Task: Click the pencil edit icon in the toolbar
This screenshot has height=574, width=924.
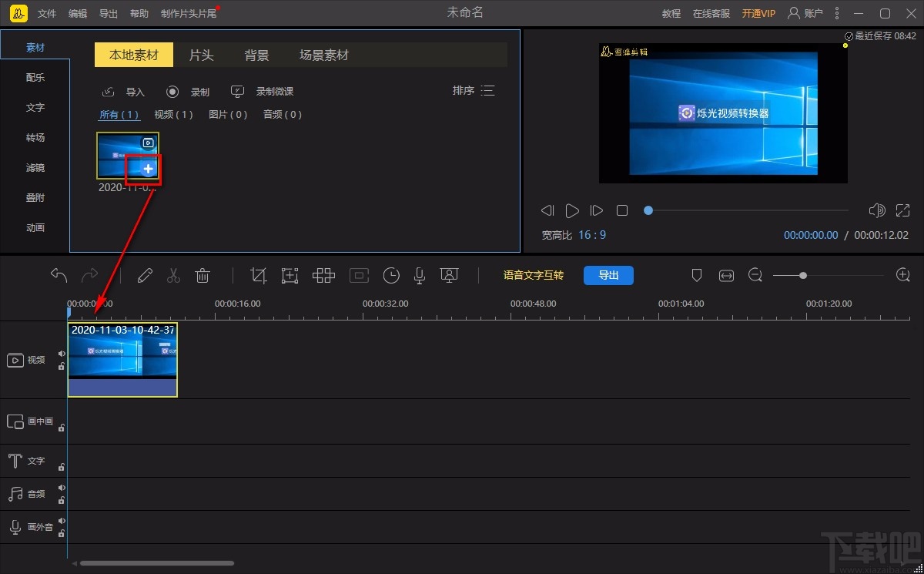Action: [145, 276]
